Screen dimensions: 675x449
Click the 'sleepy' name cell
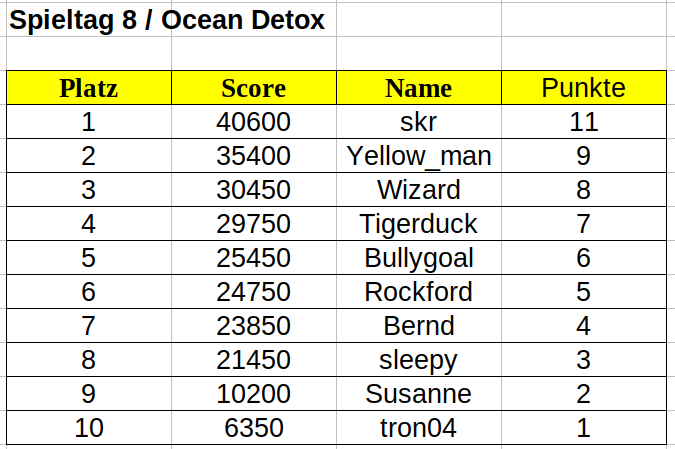click(418, 360)
